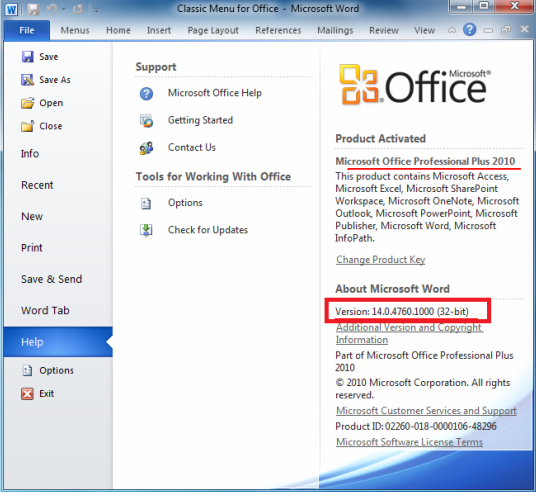Viewport: 536px width, 492px height.
Task: Click the Contact Us people icon
Action: [x=146, y=148]
